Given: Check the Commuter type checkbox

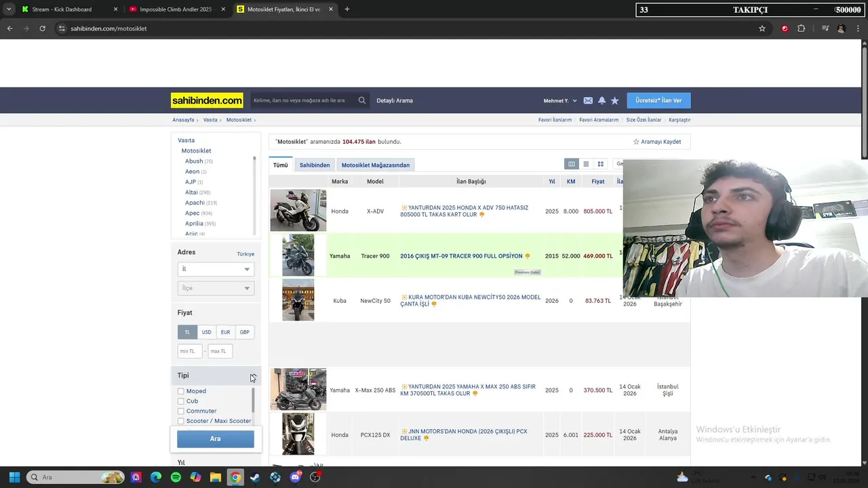Looking at the screenshot, I should pyautogui.click(x=180, y=411).
